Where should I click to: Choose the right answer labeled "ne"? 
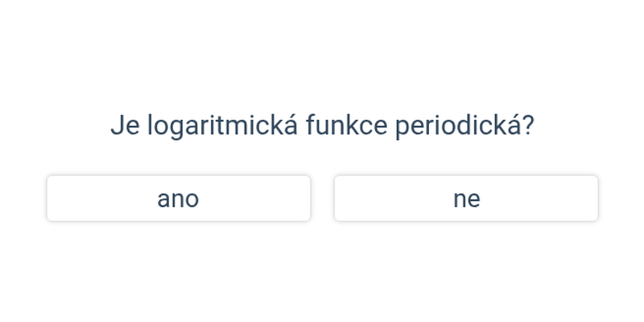(x=466, y=198)
